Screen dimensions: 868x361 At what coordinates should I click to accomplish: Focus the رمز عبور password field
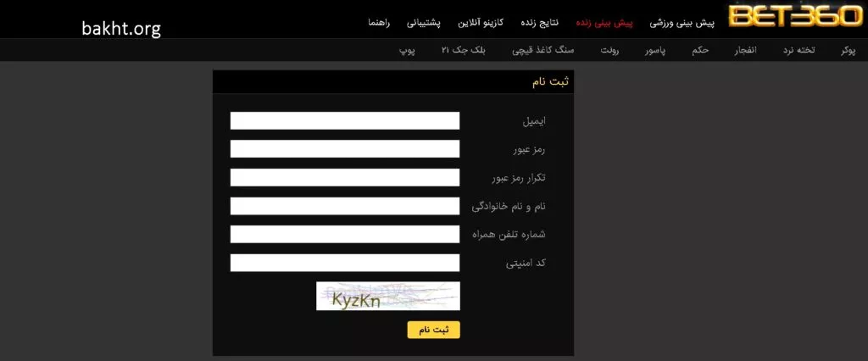pos(344,149)
